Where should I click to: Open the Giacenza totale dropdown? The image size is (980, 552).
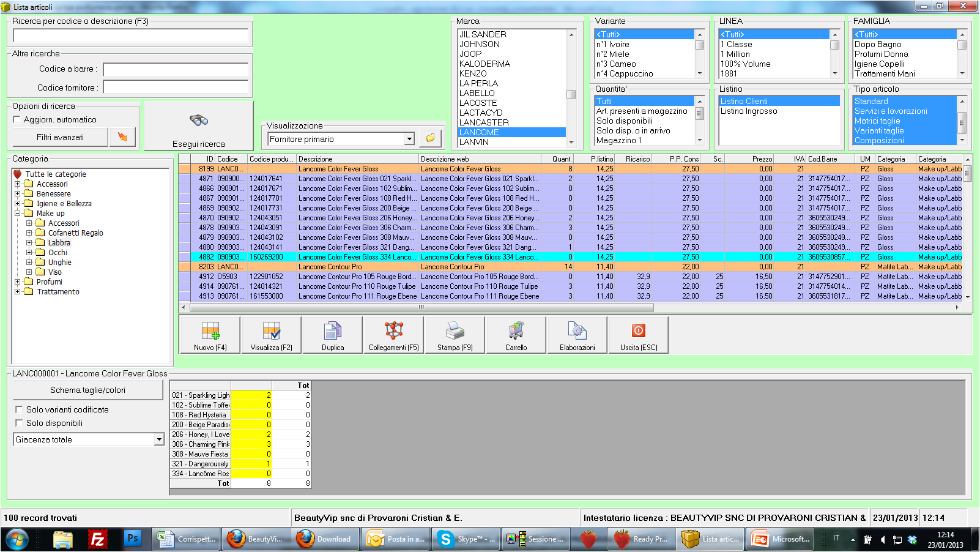tap(159, 439)
